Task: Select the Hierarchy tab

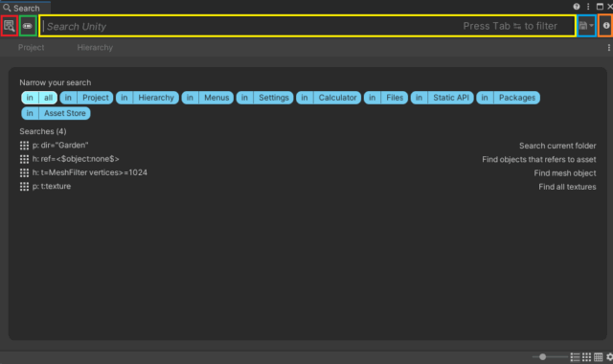Action: 95,47
